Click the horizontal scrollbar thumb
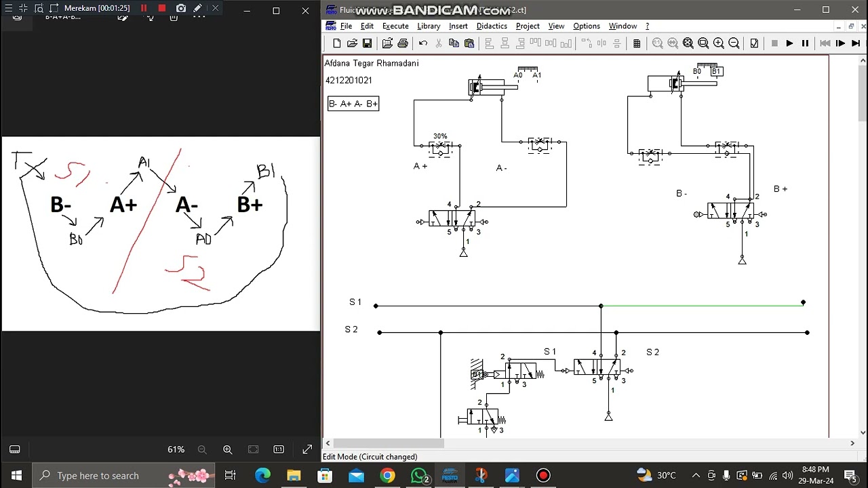Screen dimensions: 868x488 click(x=388, y=443)
